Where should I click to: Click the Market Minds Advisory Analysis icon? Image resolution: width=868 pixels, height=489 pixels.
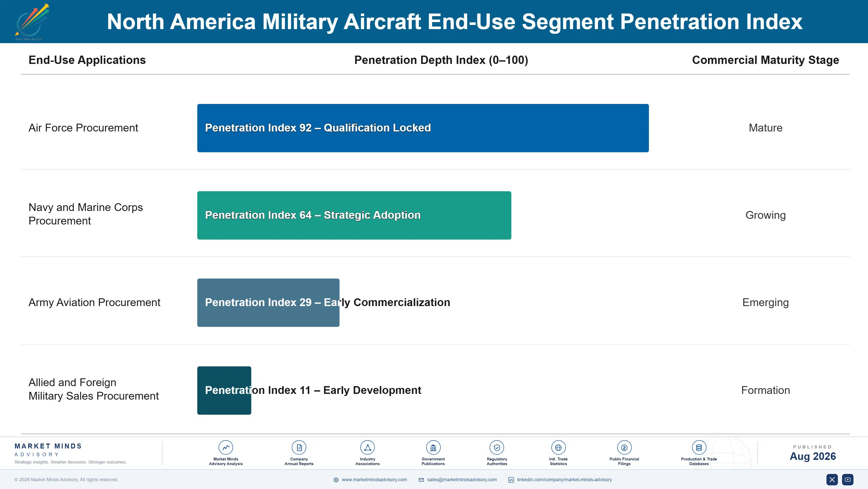[x=225, y=447]
